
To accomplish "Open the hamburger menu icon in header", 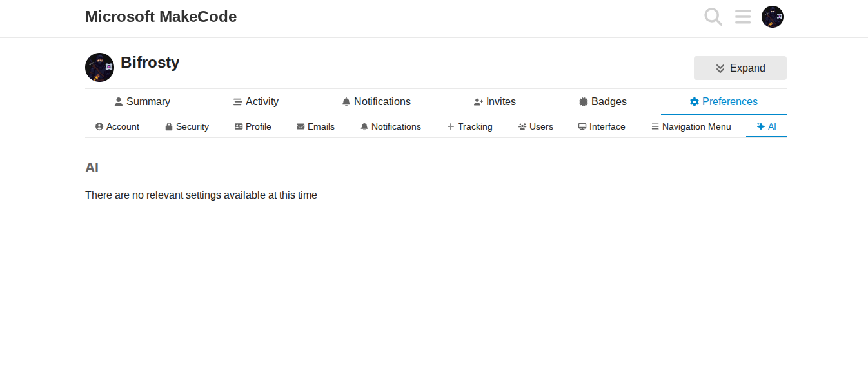I will point(743,17).
